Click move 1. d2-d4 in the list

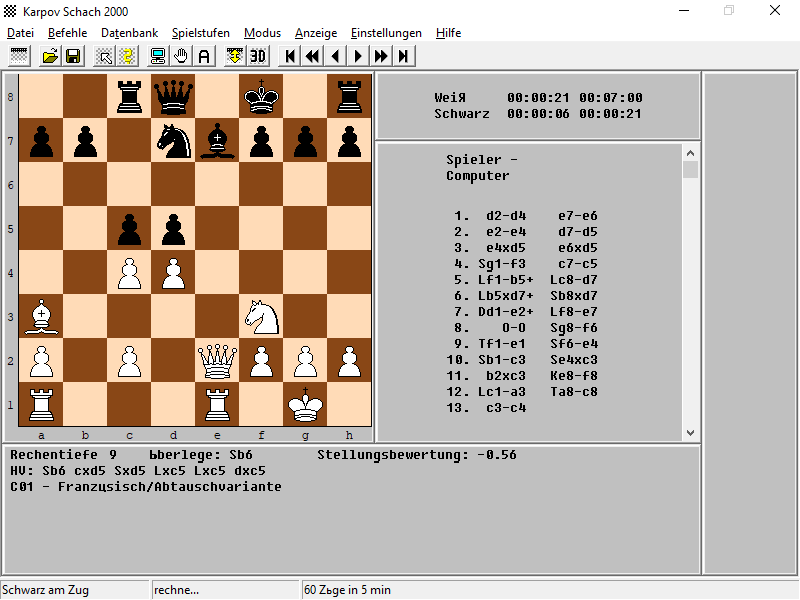coord(506,216)
